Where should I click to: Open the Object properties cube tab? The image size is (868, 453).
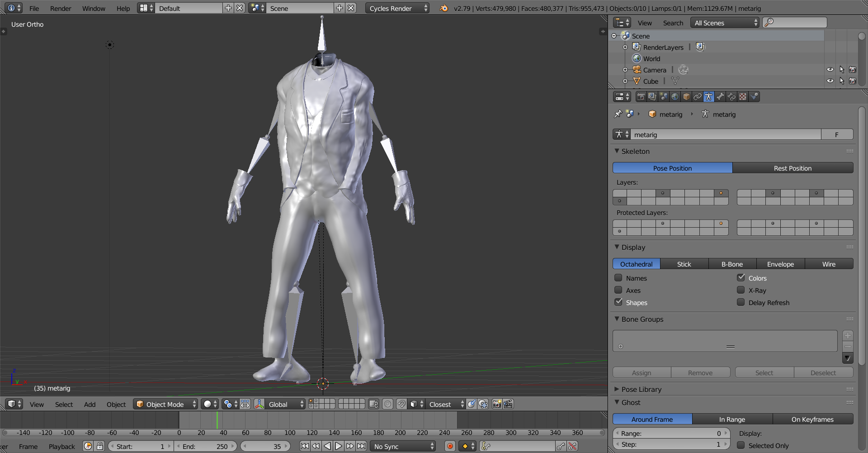[686, 97]
